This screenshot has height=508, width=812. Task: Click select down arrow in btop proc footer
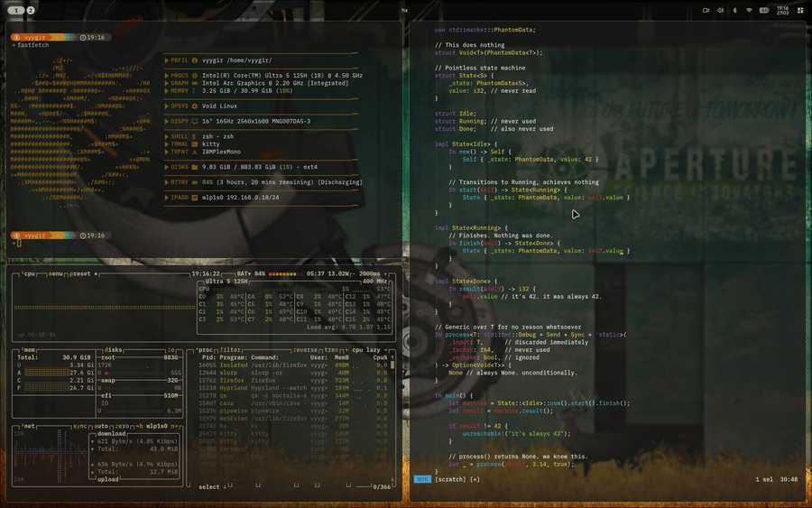(x=225, y=486)
